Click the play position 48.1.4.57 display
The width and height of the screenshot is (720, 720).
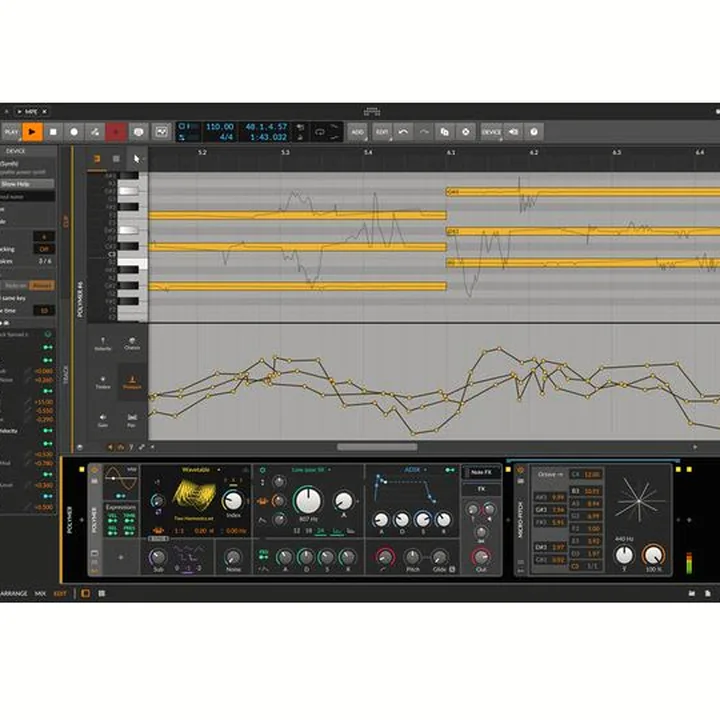click(x=266, y=127)
